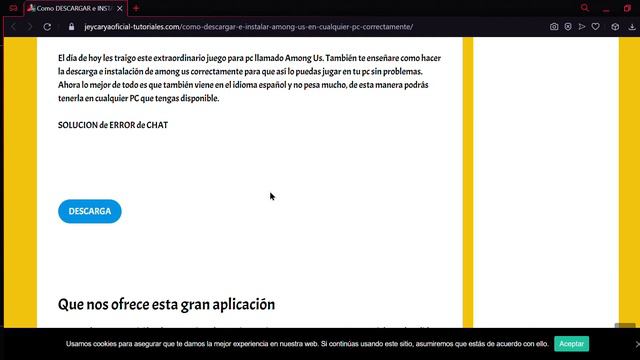
Task: Click the heading Que nos ofrece esta gran aplicación
Action: [x=167, y=304]
